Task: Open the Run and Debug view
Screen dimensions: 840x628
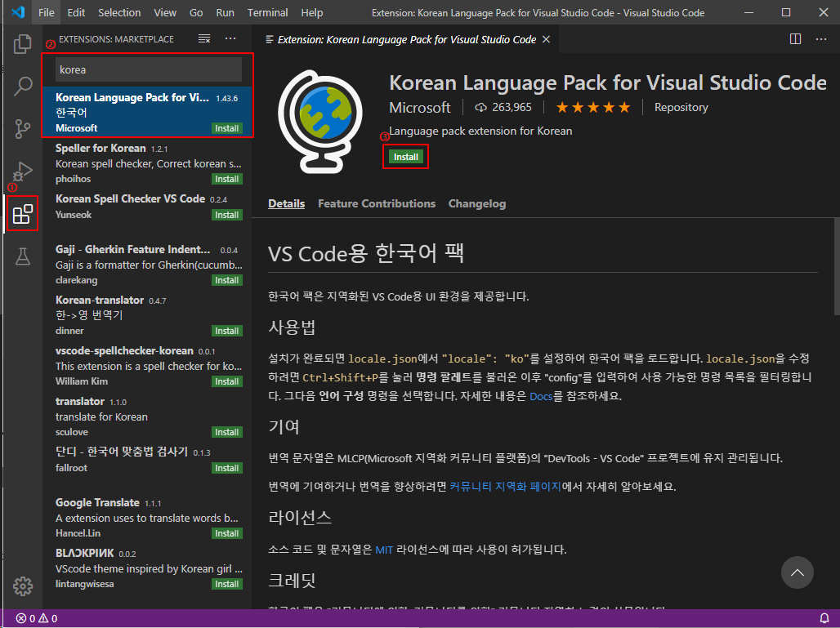Action: point(23,171)
